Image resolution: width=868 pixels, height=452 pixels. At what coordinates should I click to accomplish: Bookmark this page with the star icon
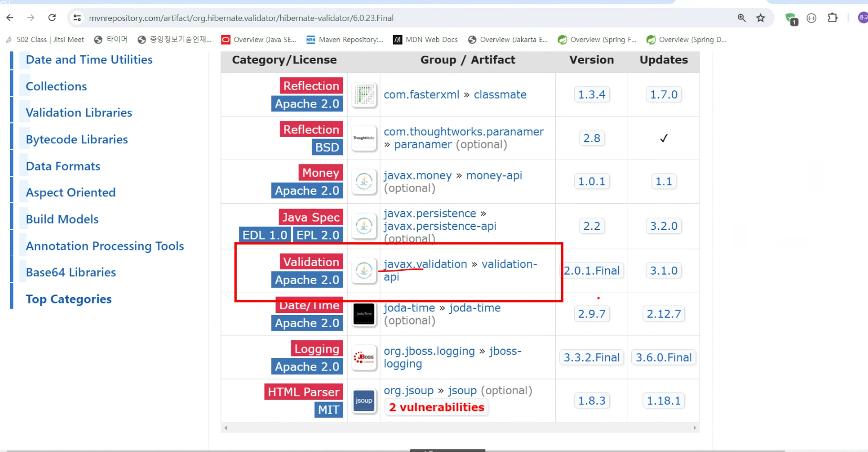760,18
